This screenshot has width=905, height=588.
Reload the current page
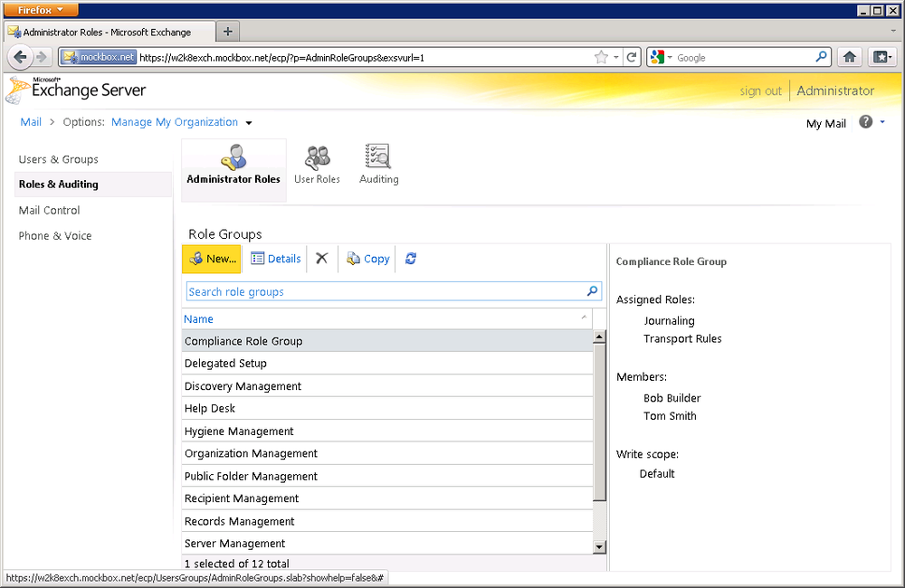click(632, 57)
